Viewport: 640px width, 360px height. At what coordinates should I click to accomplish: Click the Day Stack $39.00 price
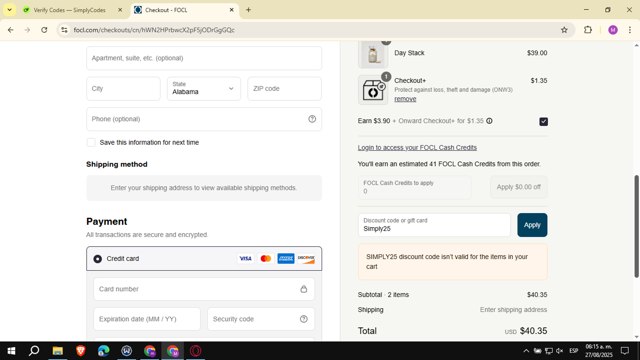click(x=537, y=53)
